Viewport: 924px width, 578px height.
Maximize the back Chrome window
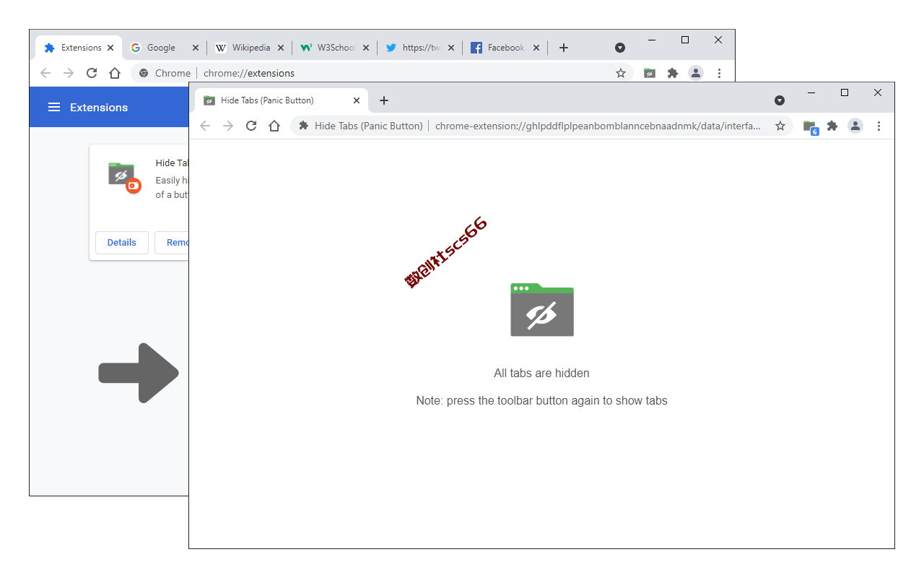[x=685, y=40]
